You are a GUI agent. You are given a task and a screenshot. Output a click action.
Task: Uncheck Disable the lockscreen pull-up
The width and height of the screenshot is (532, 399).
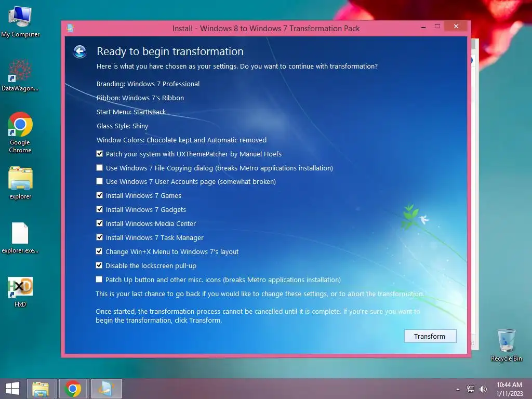coord(99,265)
